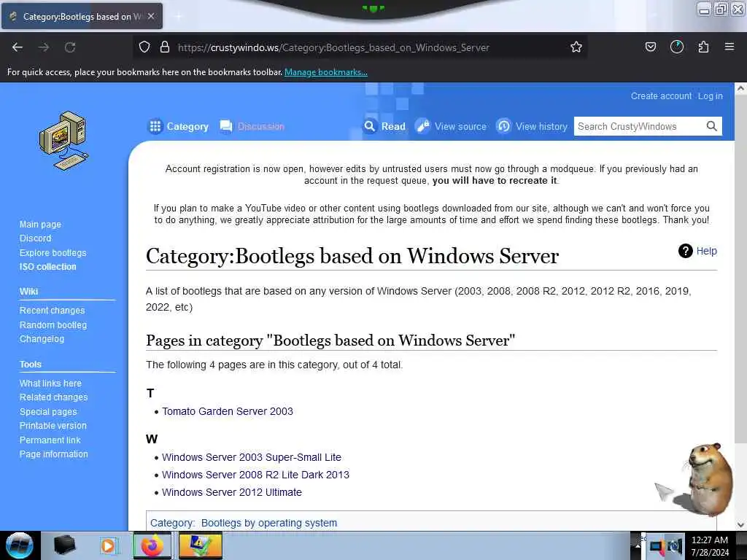This screenshot has height=560, width=747.
Task: Click the Help question mark icon
Action: (685, 251)
